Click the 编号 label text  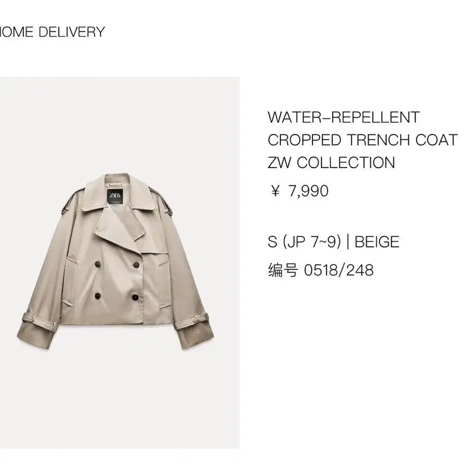tap(283, 270)
